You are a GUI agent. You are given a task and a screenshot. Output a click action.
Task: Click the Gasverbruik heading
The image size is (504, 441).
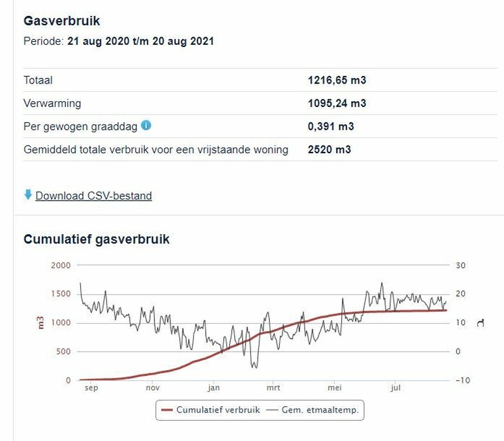click(x=61, y=21)
